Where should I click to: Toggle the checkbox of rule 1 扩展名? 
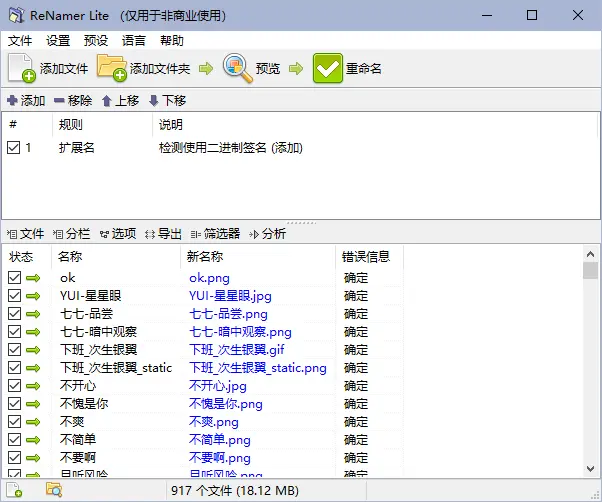coord(13,147)
